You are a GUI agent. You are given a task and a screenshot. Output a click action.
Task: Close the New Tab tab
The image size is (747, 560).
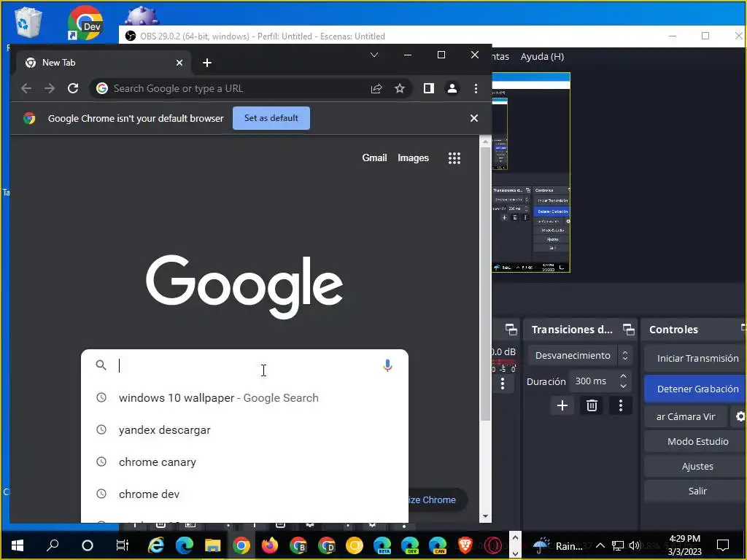(179, 63)
